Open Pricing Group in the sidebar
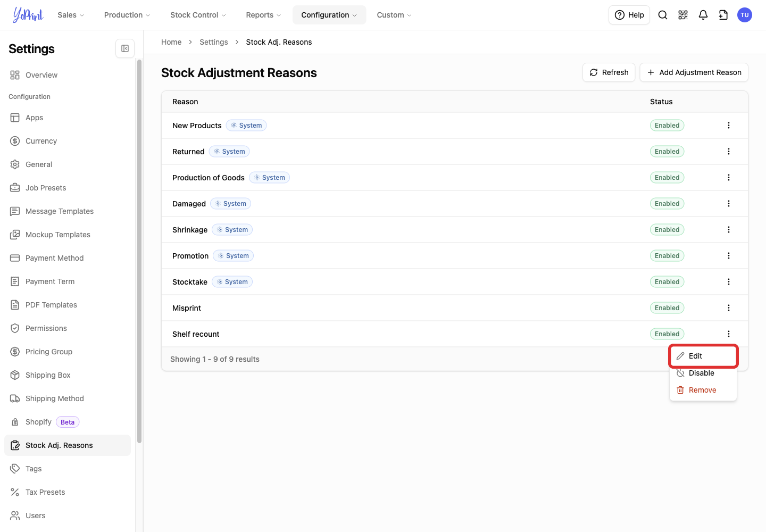766x532 pixels. (68, 352)
